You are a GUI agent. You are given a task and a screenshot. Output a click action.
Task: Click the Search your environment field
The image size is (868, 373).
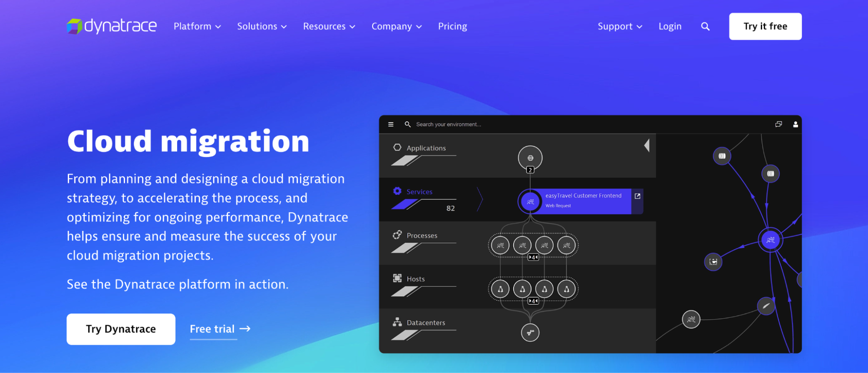[449, 124]
